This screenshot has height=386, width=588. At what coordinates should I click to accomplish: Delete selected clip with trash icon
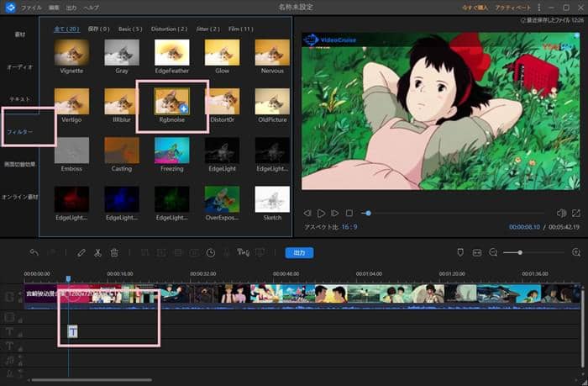[x=114, y=252]
